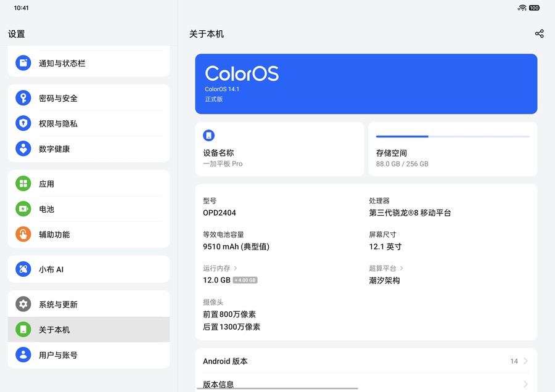Open Notifications & status bar icon
This screenshot has width=555, height=392.
coord(23,63)
